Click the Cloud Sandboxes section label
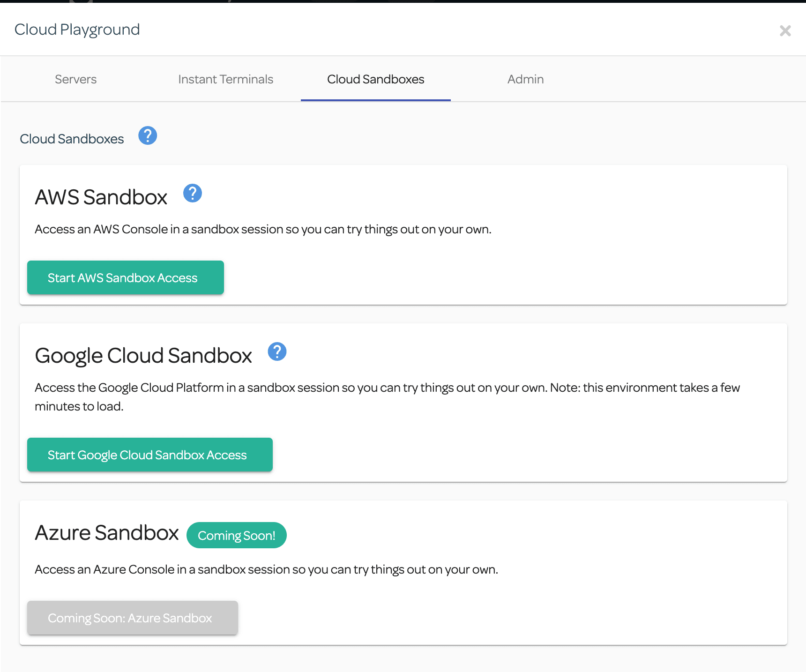This screenshot has height=672, width=806. [x=72, y=139]
